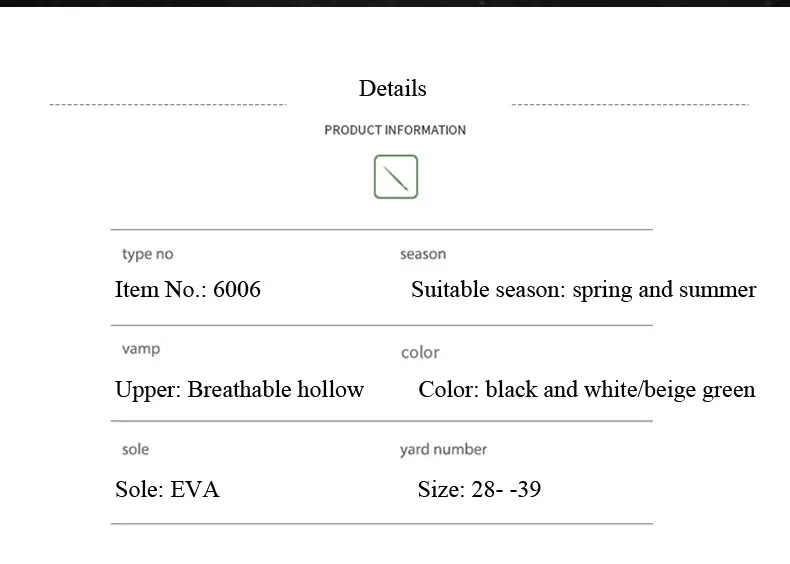Image resolution: width=790 pixels, height=564 pixels.
Task: Click the dashed line right of Details
Action: coord(630,104)
